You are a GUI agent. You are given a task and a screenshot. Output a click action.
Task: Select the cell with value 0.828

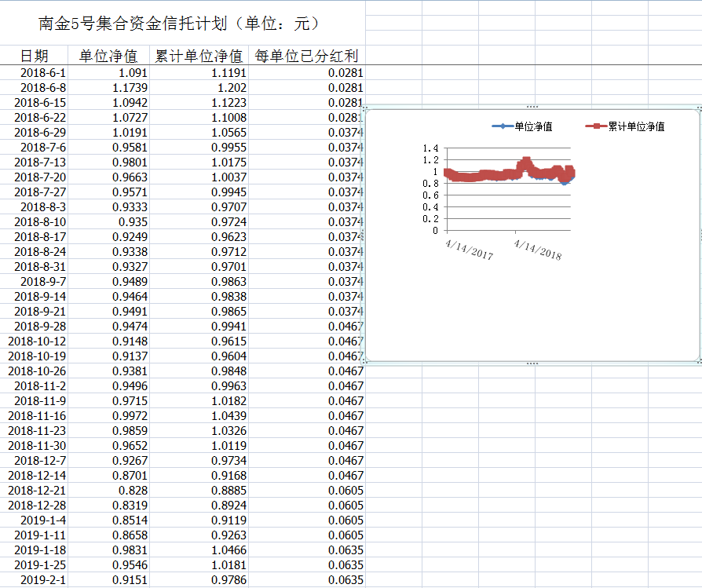pos(108,491)
